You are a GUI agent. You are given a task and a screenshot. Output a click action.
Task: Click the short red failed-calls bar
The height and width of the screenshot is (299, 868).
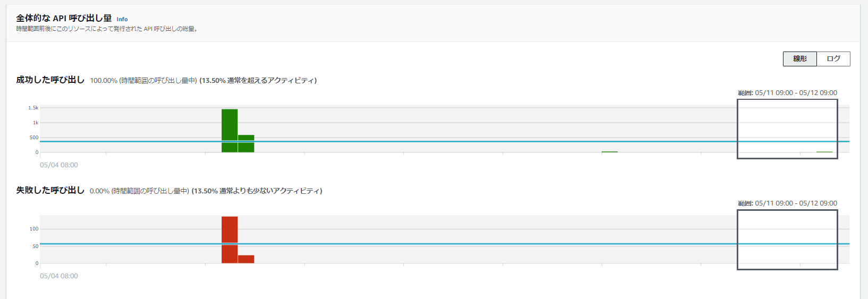click(246, 259)
